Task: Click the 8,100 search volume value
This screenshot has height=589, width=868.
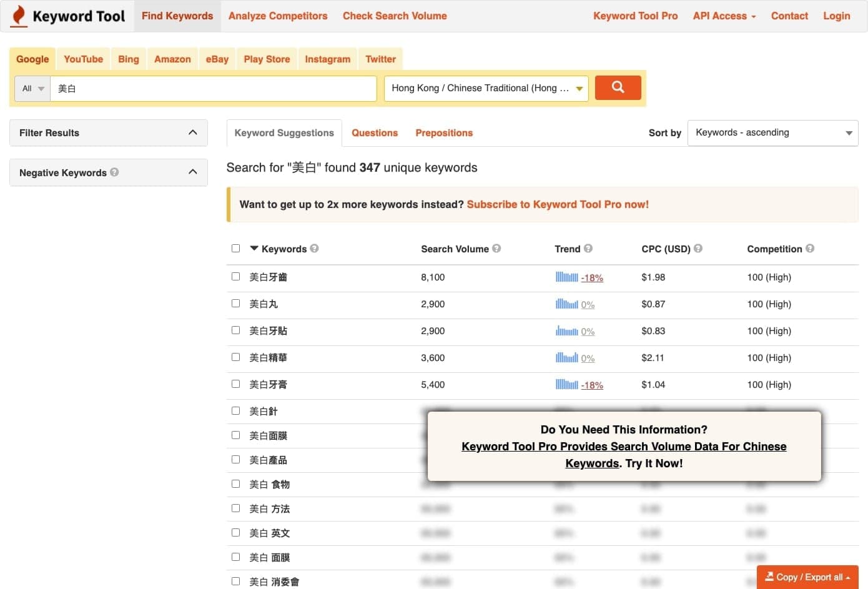Action: coord(433,277)
